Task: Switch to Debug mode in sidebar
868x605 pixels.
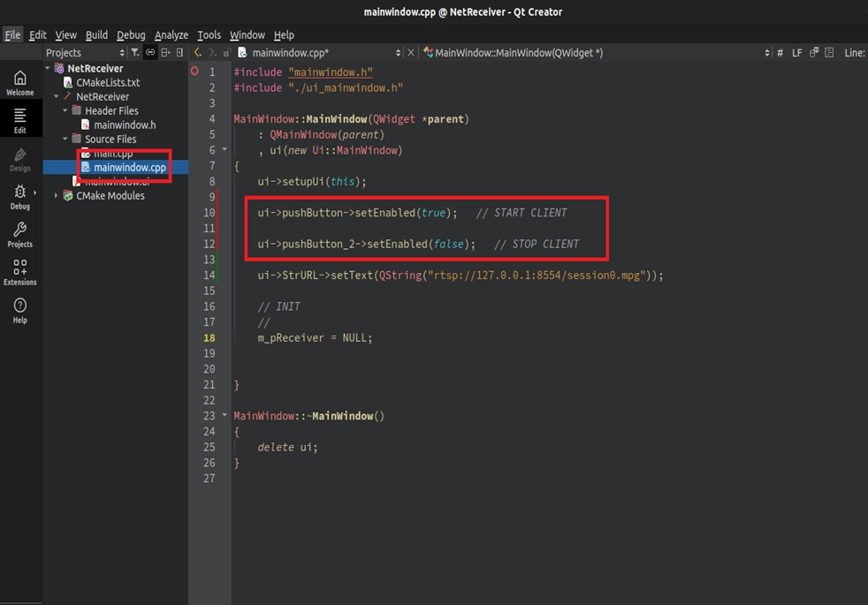Action: tap(20, 197)
